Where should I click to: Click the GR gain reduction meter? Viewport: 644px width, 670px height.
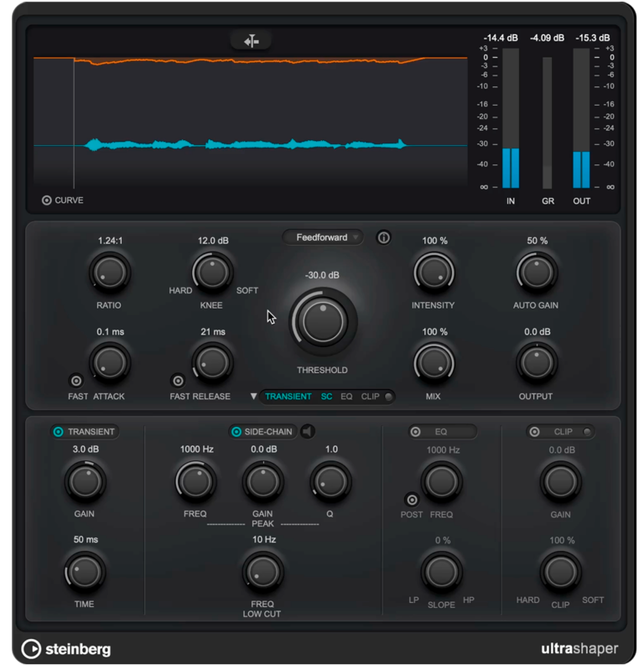tap(547, 122)
